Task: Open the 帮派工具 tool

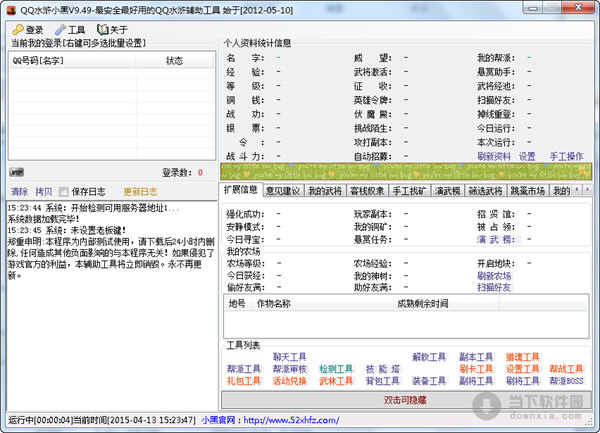Action: click(243, 369)
